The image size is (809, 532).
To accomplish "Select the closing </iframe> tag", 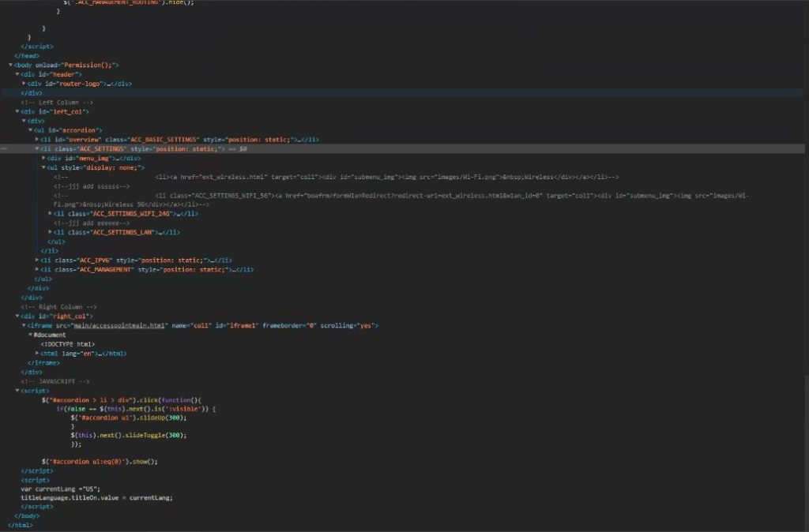I will click(44, 363).
